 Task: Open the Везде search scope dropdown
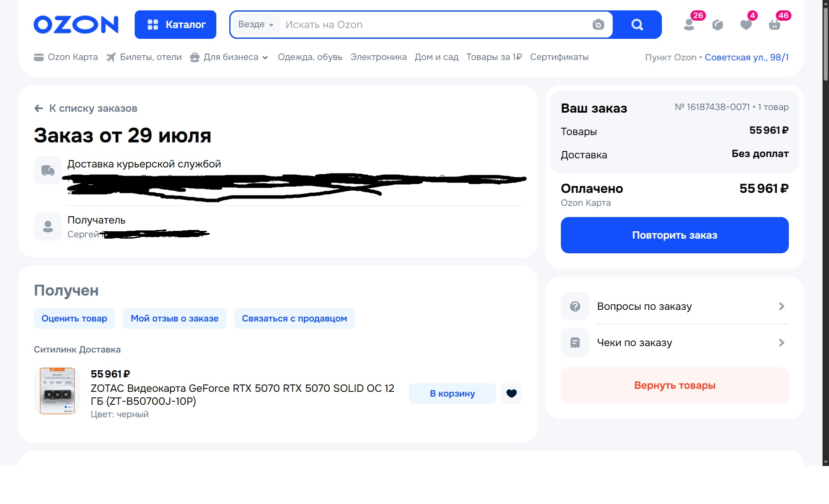pos(256,25)
